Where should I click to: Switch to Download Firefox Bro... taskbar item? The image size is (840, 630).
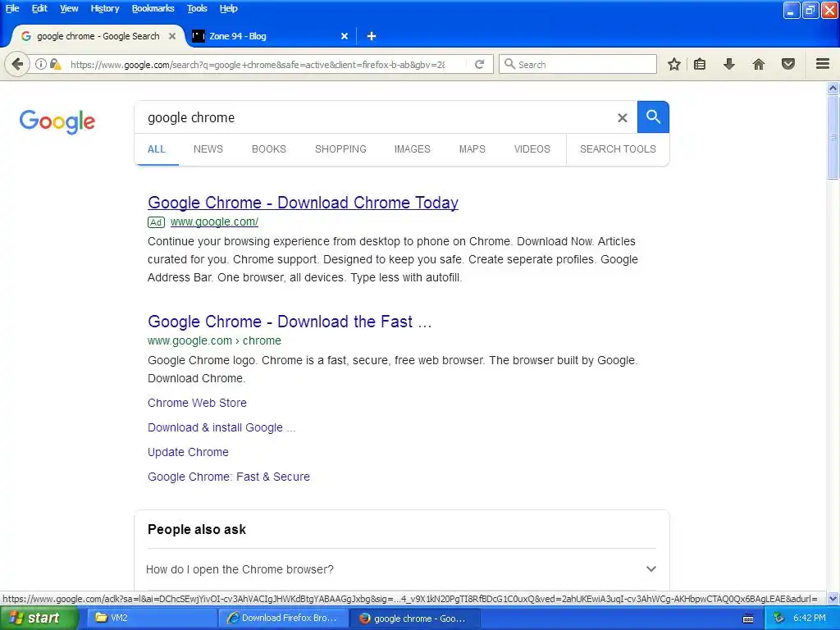pyautogui.click(x=283, y=619)
